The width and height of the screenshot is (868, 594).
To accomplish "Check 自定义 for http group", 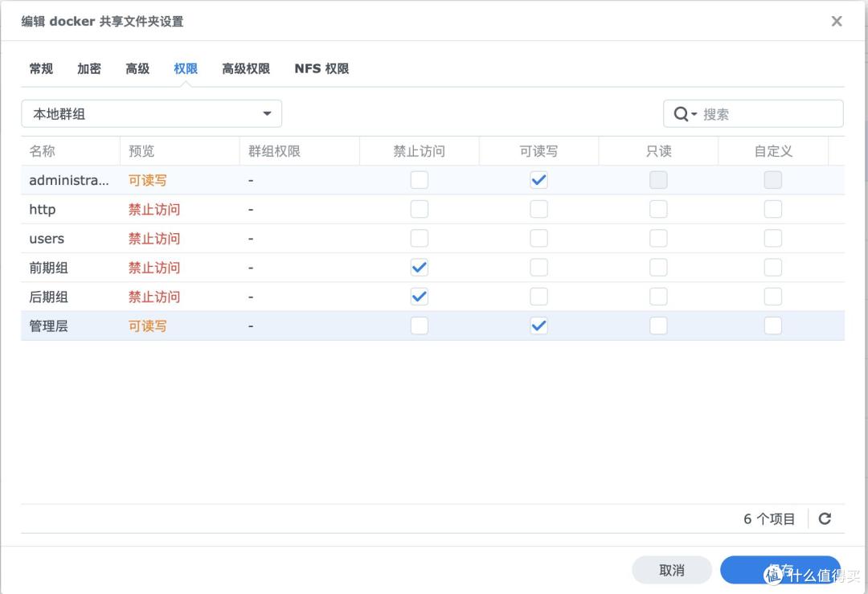I will (773, 209).
